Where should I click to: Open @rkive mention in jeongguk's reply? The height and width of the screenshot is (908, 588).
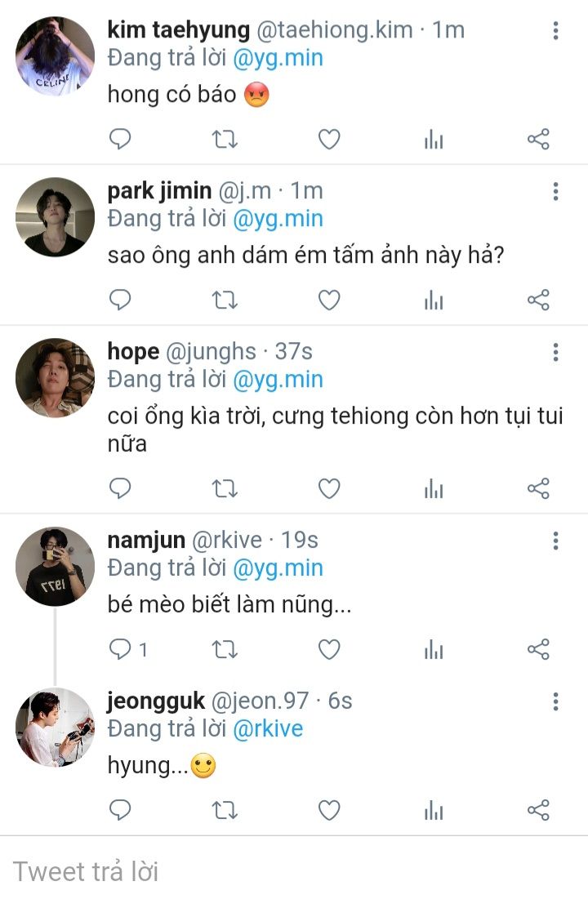coord(268,728)
